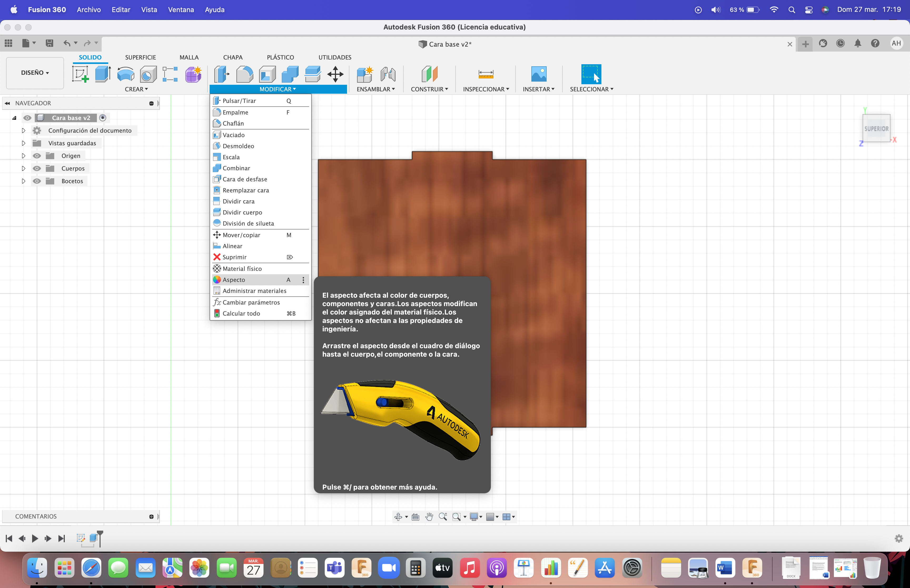Image resolution: width=910 pixels, height=588 pixels.
Task: Toggle visibility of Origen folder
Action: 37,156
